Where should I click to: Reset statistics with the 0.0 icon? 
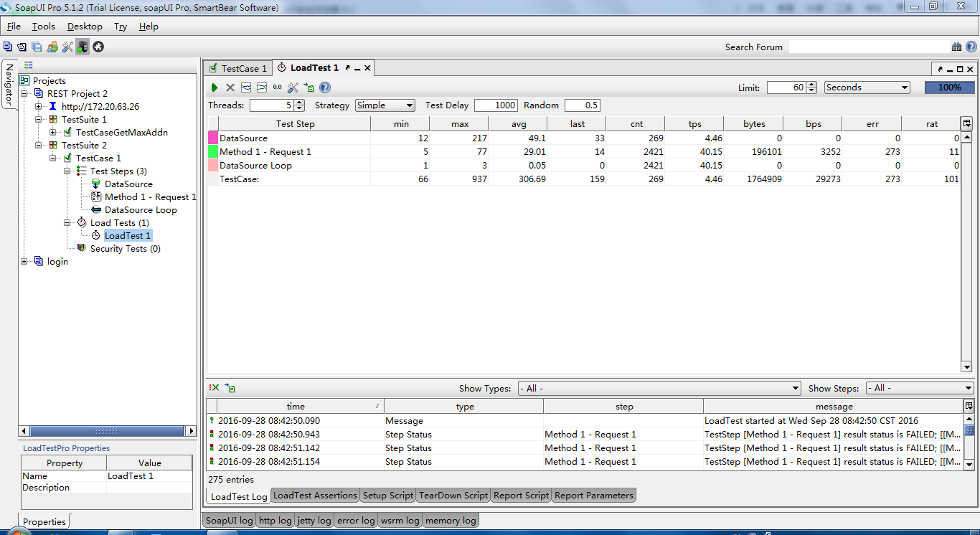pos(277,87)
